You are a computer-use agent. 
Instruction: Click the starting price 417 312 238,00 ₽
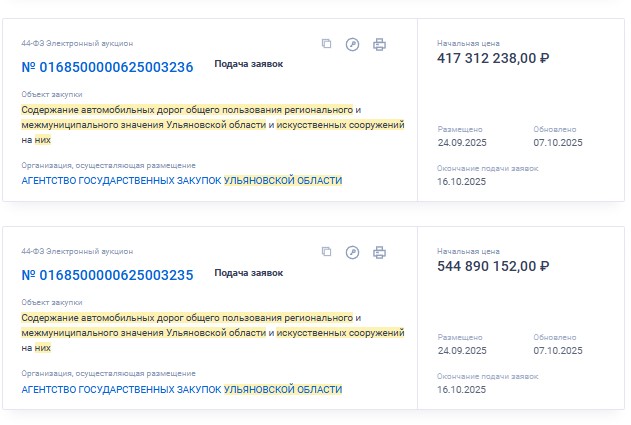pos(493,58)
